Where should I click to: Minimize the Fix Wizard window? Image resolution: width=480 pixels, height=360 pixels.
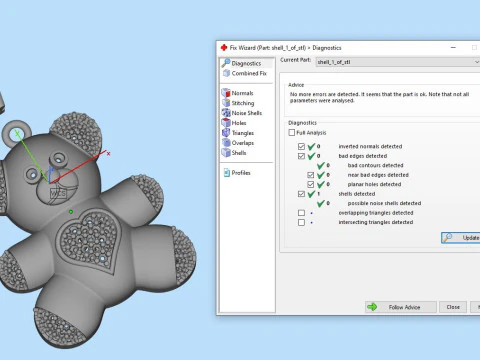click(453, 48)
